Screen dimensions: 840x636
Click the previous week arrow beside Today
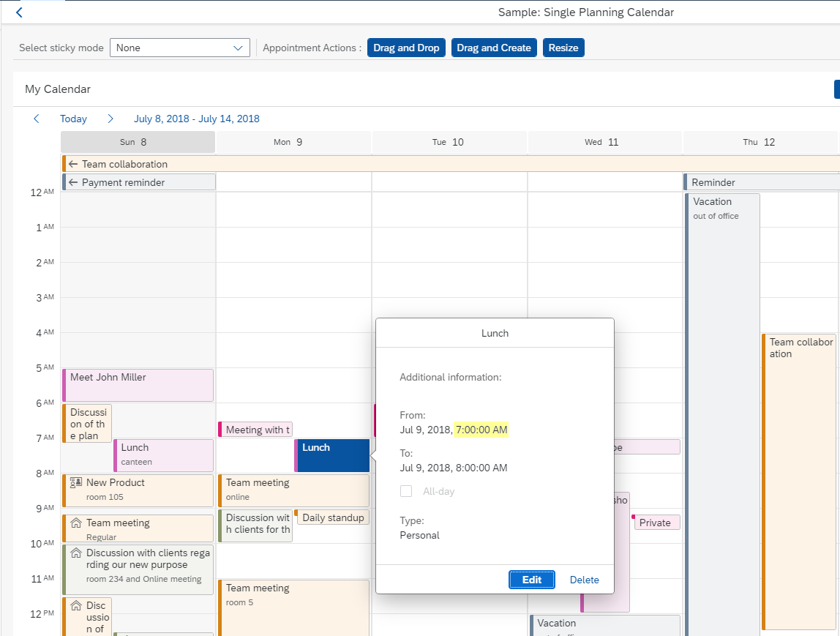36,119
